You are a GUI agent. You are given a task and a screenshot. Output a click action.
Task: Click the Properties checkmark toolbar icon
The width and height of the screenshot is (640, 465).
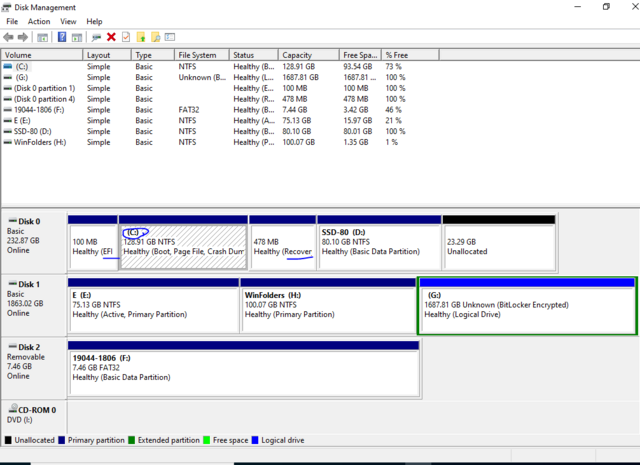click(126, 37)
